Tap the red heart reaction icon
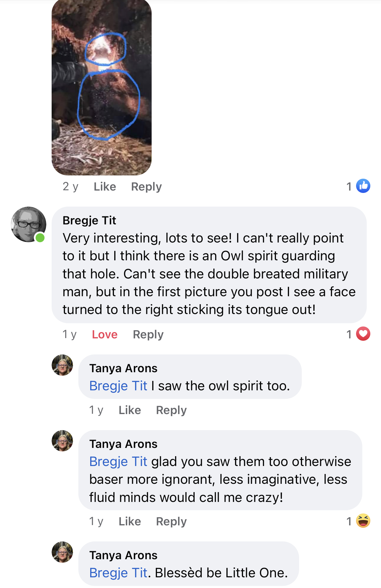The image size is (381, 588). click(363, 334)
